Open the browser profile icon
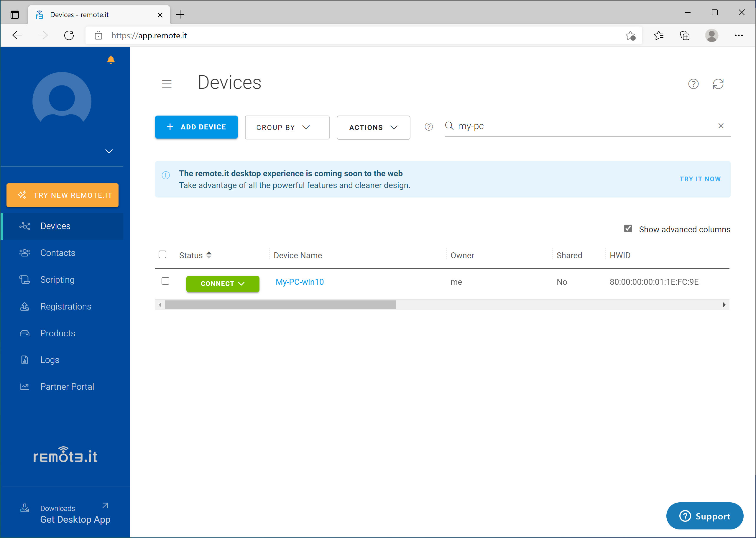This screenshot has width=756, height=538. (711, 35)
